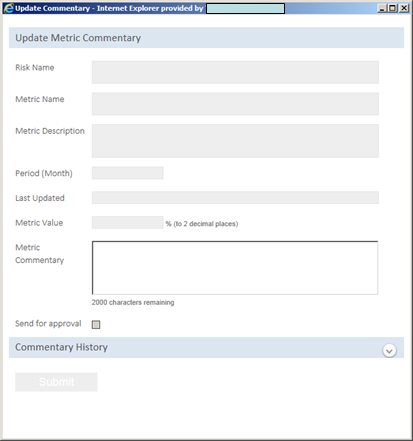Image resolution: width=413 pixels, height=441 pixels.
Task: Expand Commentary History with the chevron icon
Action: [x=389, y=351]
